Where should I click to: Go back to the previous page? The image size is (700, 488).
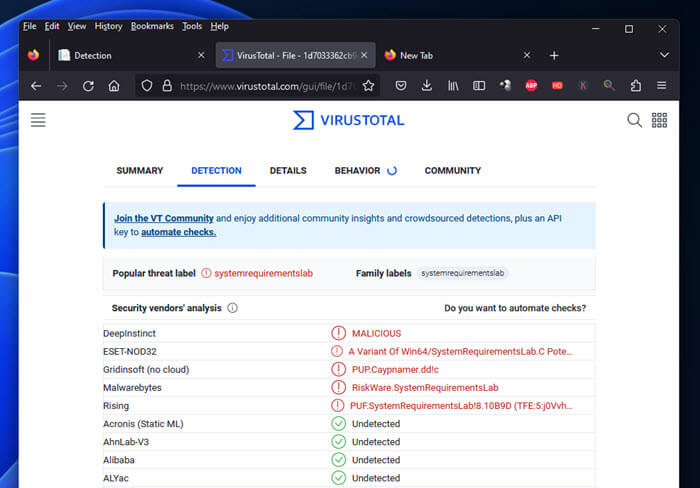point(36,86)
